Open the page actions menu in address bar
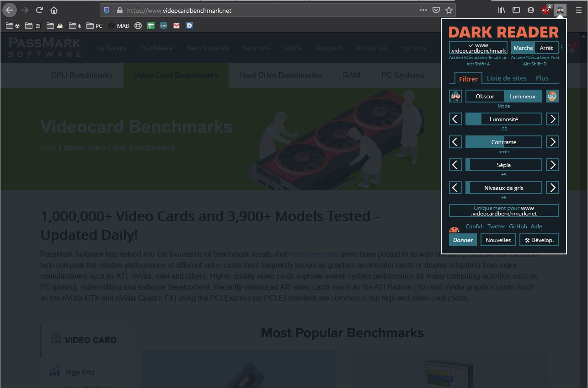This screenshot has width=588, height=388. click(422, 10)
